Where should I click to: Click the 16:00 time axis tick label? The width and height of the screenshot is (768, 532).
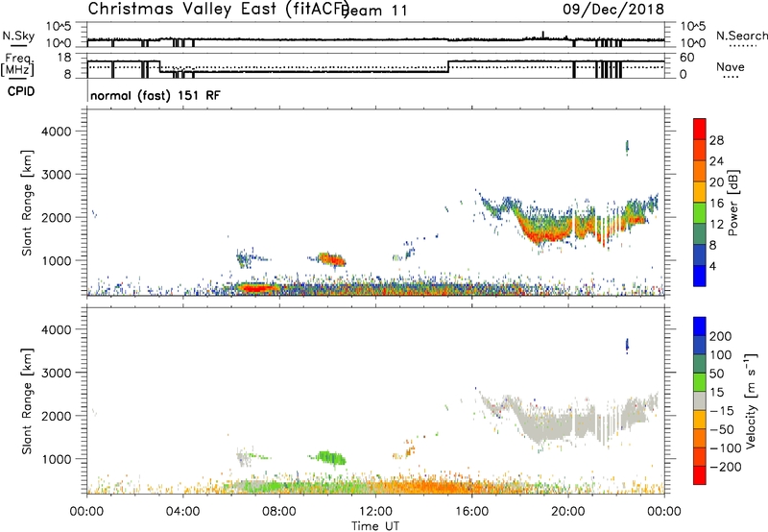coord(471,512)
